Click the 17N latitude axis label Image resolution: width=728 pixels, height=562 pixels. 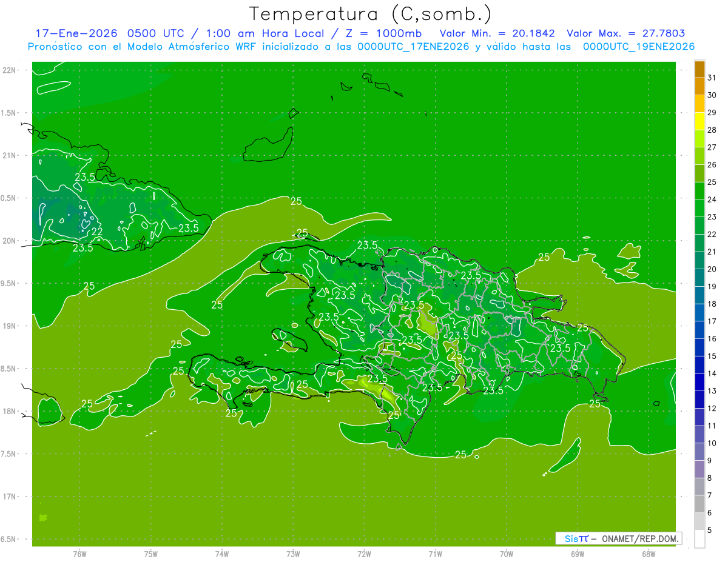click(10, 497)
